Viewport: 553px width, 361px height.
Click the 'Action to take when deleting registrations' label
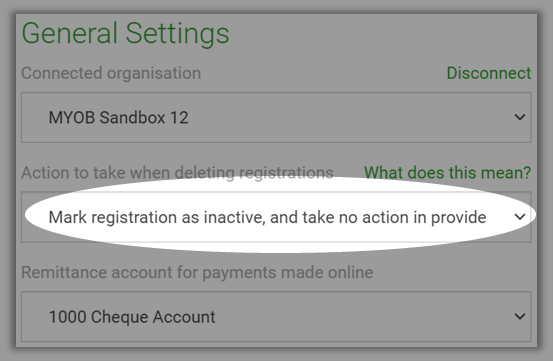(x=177, y=173)
